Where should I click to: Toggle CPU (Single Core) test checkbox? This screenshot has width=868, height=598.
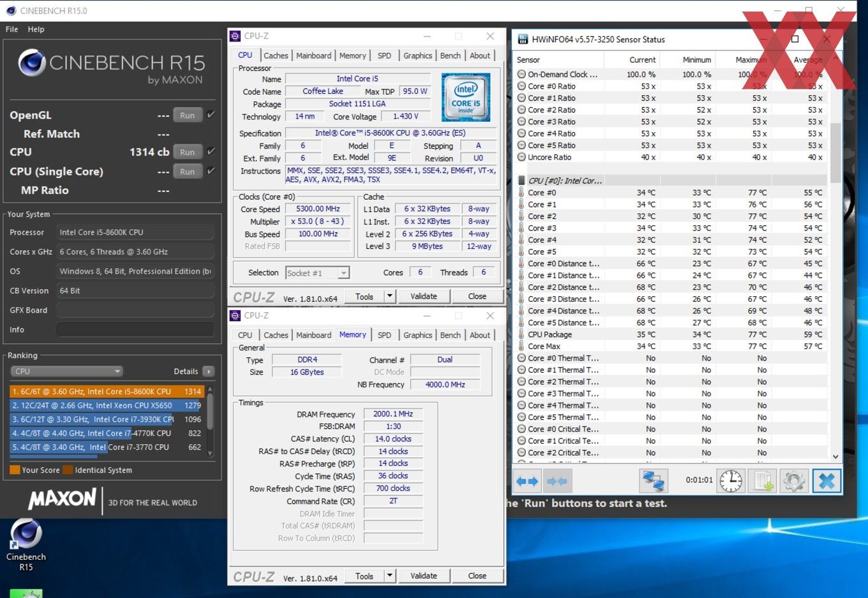point(211,171)
